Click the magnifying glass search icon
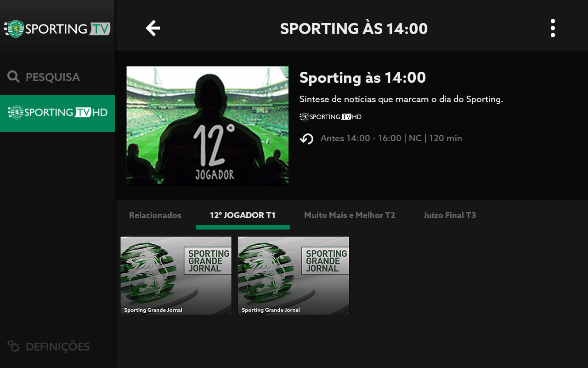The image size is (588, 368). 13,77
